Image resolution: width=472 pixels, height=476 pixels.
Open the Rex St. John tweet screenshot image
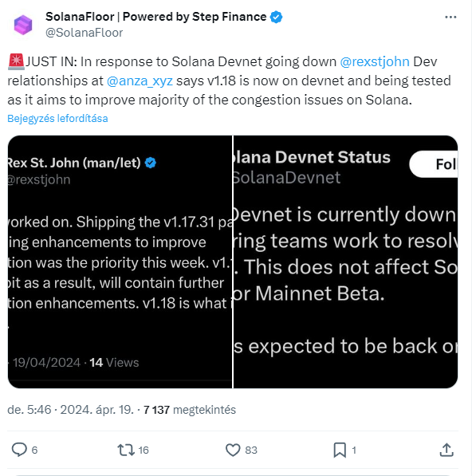[120, 262]
